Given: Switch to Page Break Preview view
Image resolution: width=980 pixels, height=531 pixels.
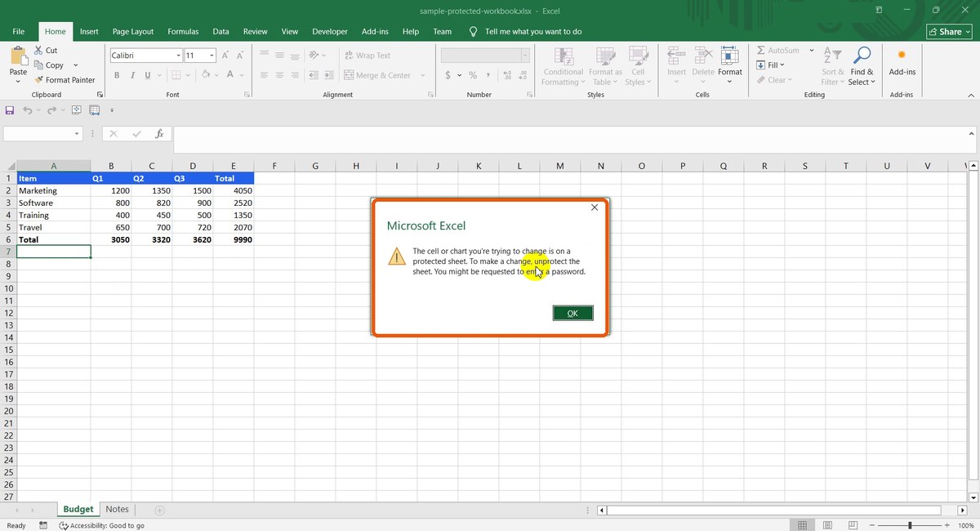Looking at the screenshot, I should click(x=853, y=525).
